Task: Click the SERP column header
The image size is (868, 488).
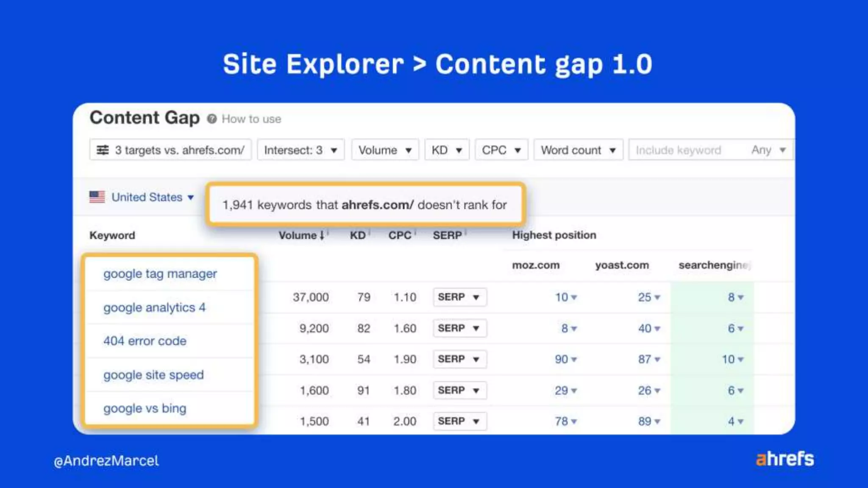Action: point(448,235)
